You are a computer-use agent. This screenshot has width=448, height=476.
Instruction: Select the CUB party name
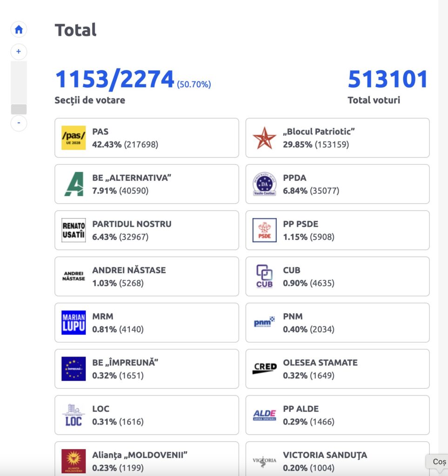pos(292,270)
